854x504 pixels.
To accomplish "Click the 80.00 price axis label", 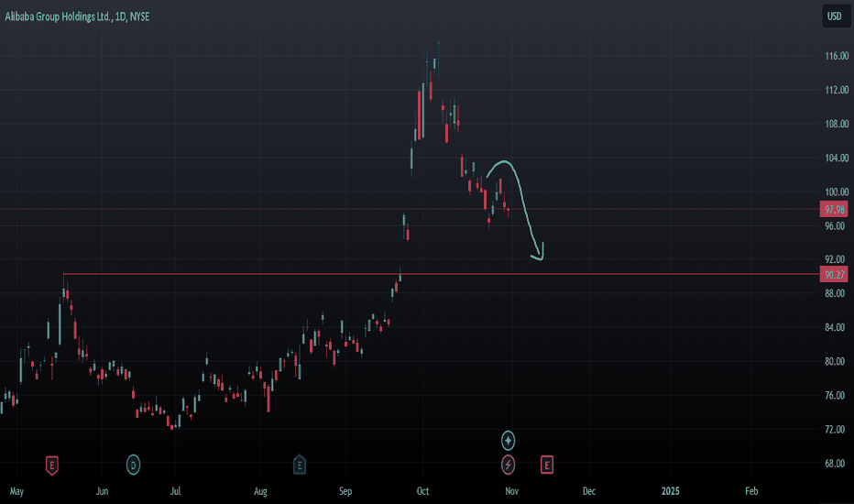I will (x=837, y=362).
